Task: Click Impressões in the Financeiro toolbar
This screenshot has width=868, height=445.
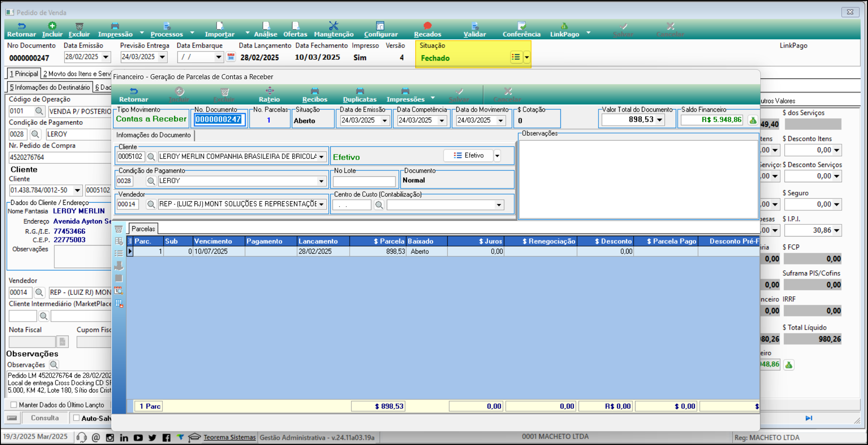Action: click(x=405, y=95)
